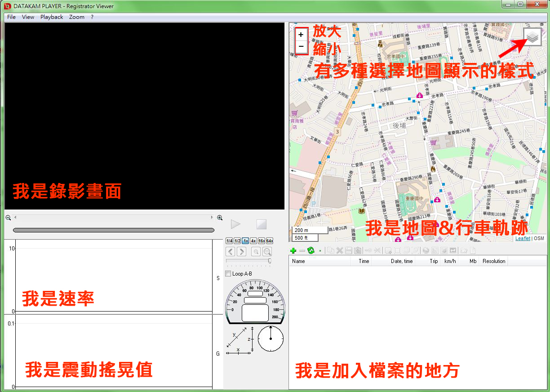The height and width of the screenshot is (392, 550).
Task: Zoom in the map with plus button
Action: (301, 35)
